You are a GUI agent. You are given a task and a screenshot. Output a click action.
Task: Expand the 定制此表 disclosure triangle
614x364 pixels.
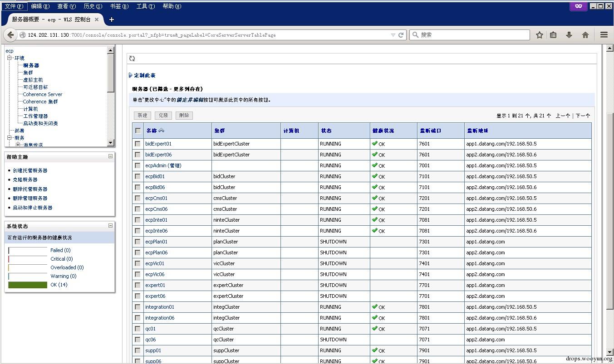131,75
